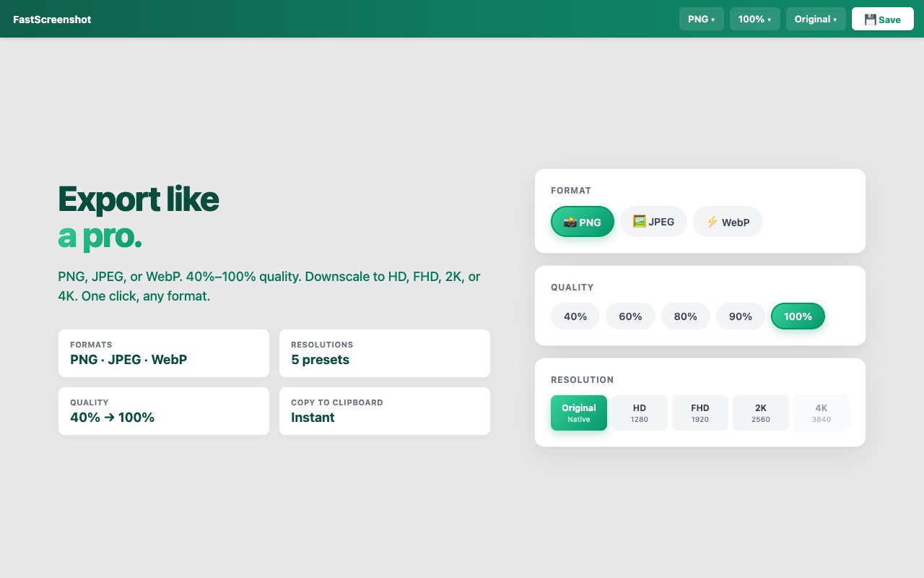Click the QUALITY label above the percentage pills
Screen dimensions: 924x578
pyautogui.click(x=572, y=288)
